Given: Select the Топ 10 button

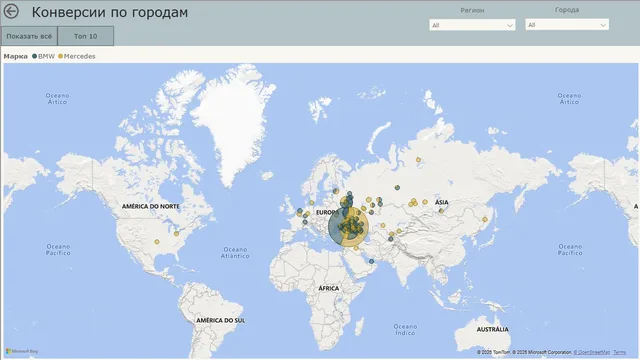Looking at the screenshot, I should (86, 36).
